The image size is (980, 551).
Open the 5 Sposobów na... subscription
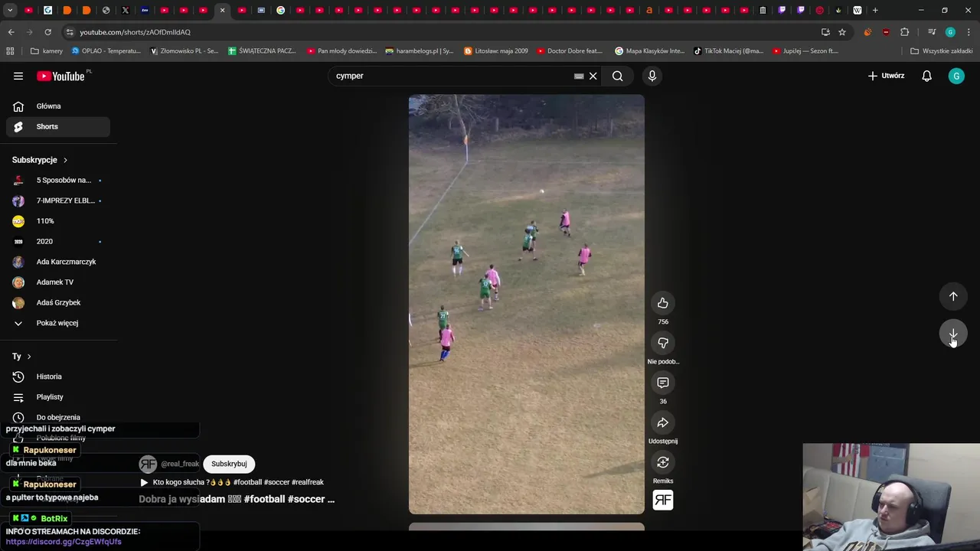(x=58, y=181)
